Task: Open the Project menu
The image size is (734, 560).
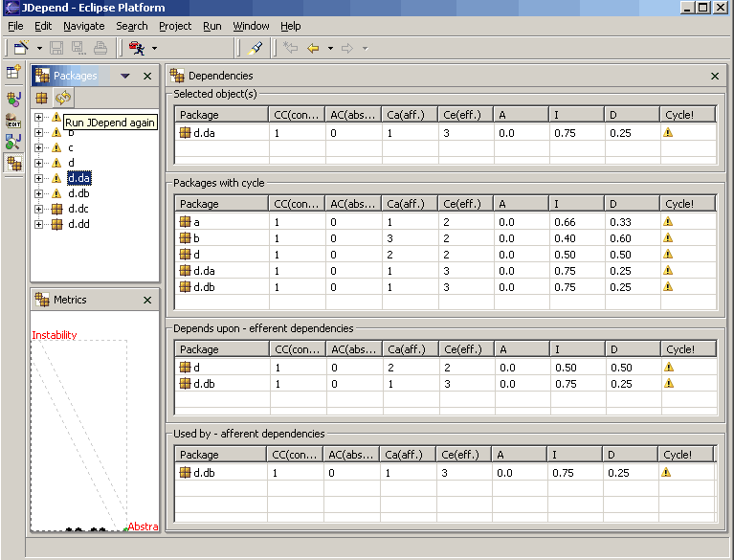Action: (175, 26)
